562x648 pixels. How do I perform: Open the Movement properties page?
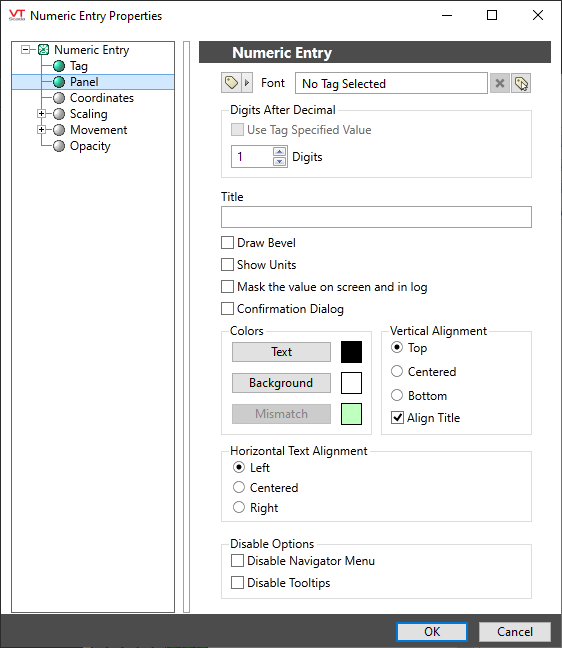click(x=98, y=130)
